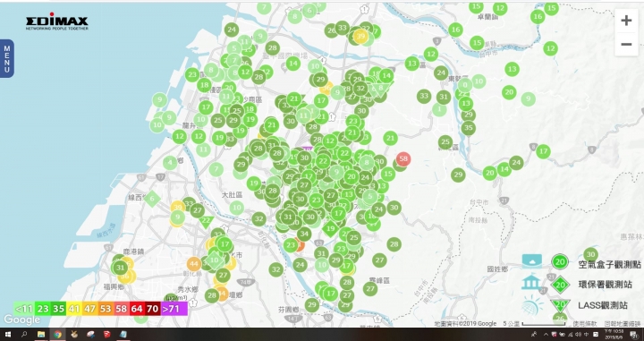Click the 47 amber legend swatch
This screenshot has width=644, height=341.
point(89,309)
